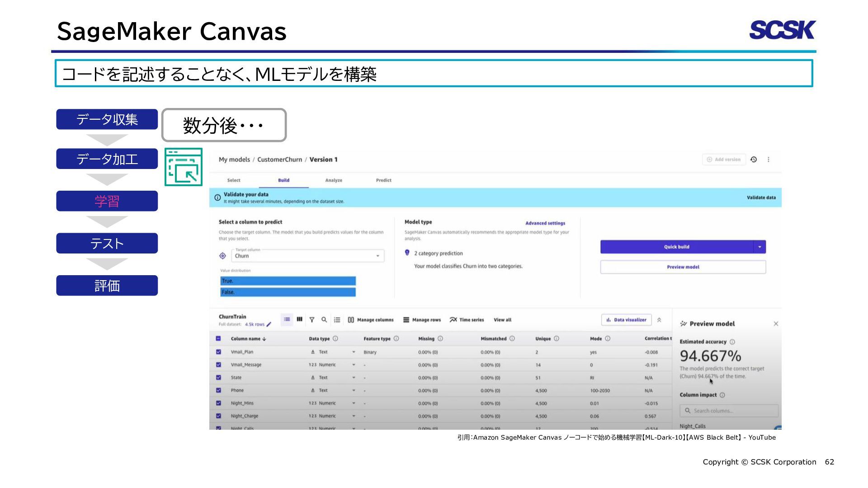Click the Validate data link

[761, 197]
